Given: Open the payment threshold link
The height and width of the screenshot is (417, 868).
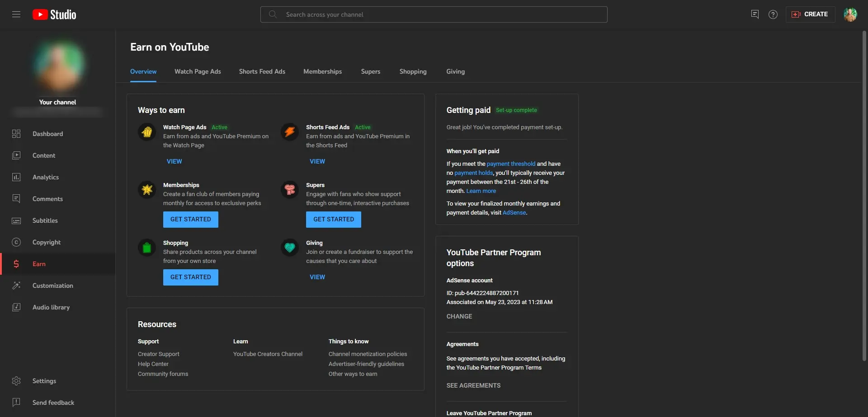Looking at the screenshot, I should (x=511, y=164).
